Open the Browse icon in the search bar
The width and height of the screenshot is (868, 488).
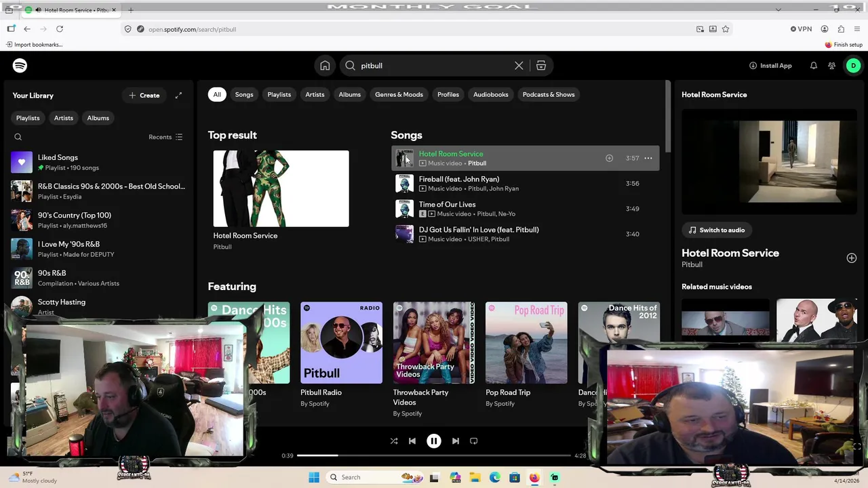[x=540, y=66]
